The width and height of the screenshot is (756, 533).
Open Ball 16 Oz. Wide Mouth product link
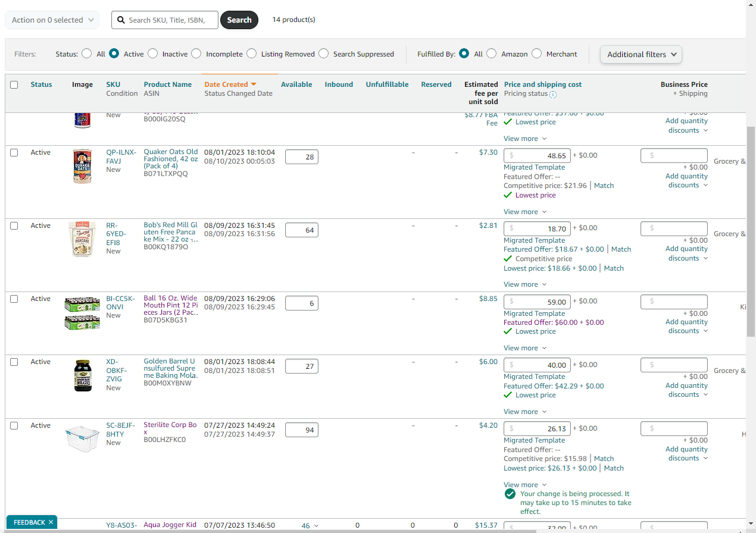[171, 305]
